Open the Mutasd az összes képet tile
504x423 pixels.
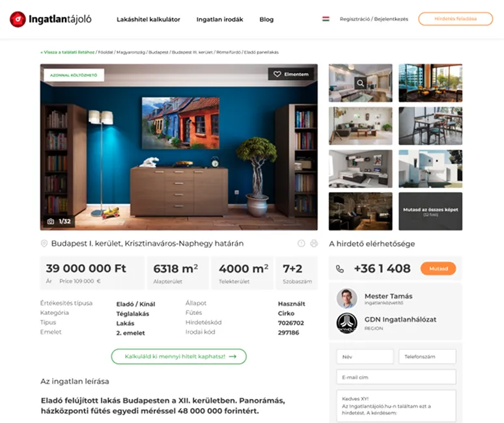430,211
